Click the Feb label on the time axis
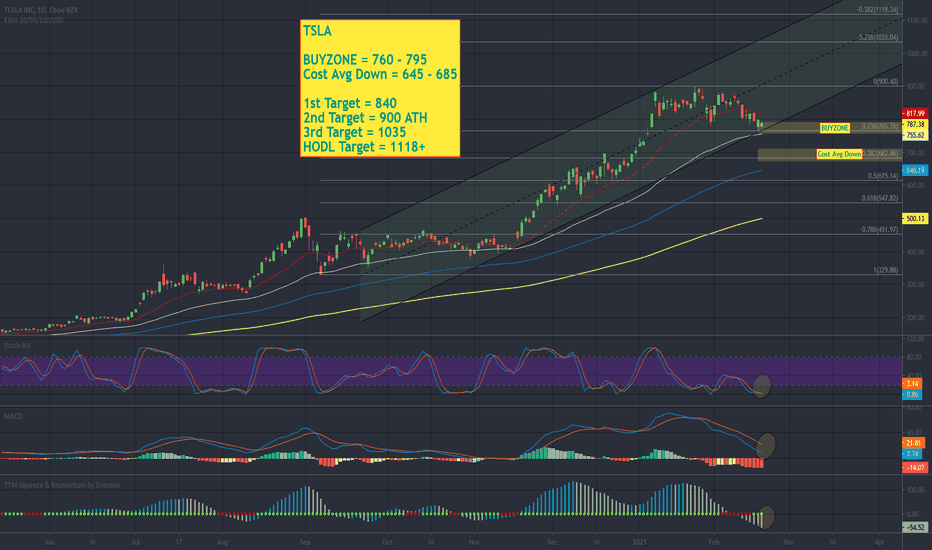Image resolution: width=932 pixels, height=550 pixels. tap(714, 542)
